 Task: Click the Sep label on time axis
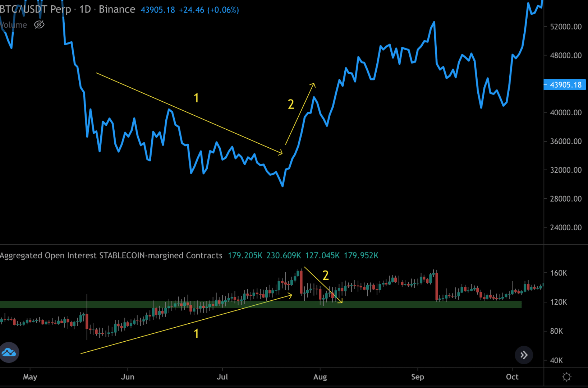coord(418,377)
